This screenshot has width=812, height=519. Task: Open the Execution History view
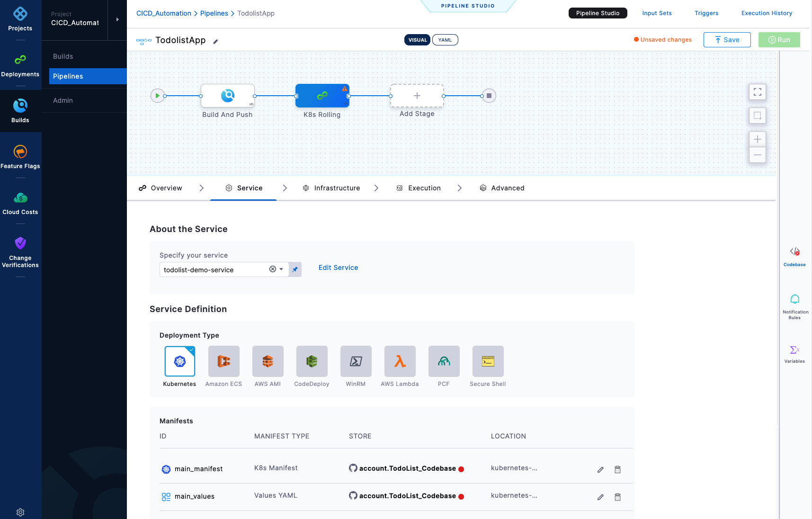point(767,13)
